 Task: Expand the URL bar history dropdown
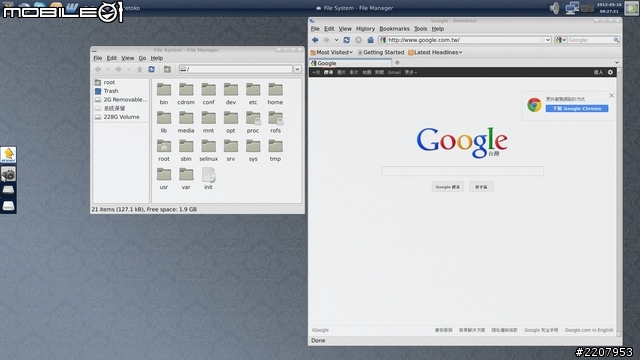pos(548,40)
